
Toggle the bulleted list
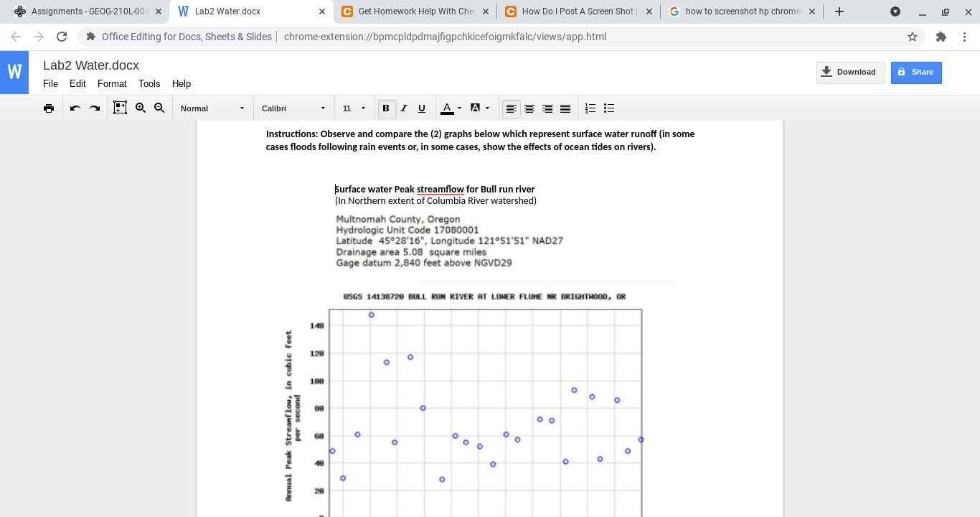[x=609, y=108]
